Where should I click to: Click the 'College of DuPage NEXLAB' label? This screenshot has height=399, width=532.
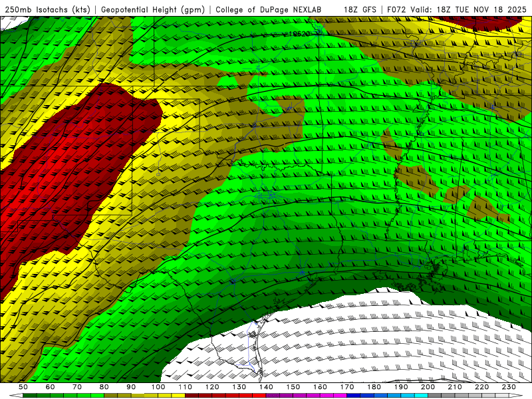pyautogui.click(x=268, y=9)
